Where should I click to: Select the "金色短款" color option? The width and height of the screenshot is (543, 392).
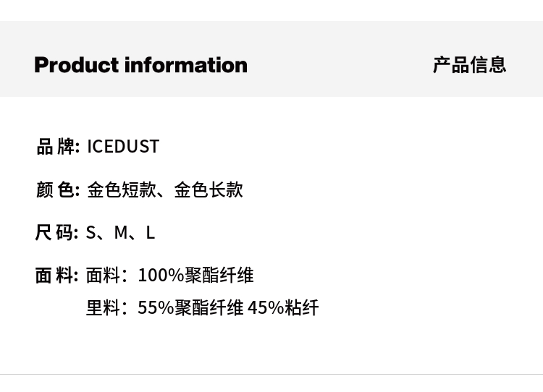pyautogui.click(x=121, y=189)
